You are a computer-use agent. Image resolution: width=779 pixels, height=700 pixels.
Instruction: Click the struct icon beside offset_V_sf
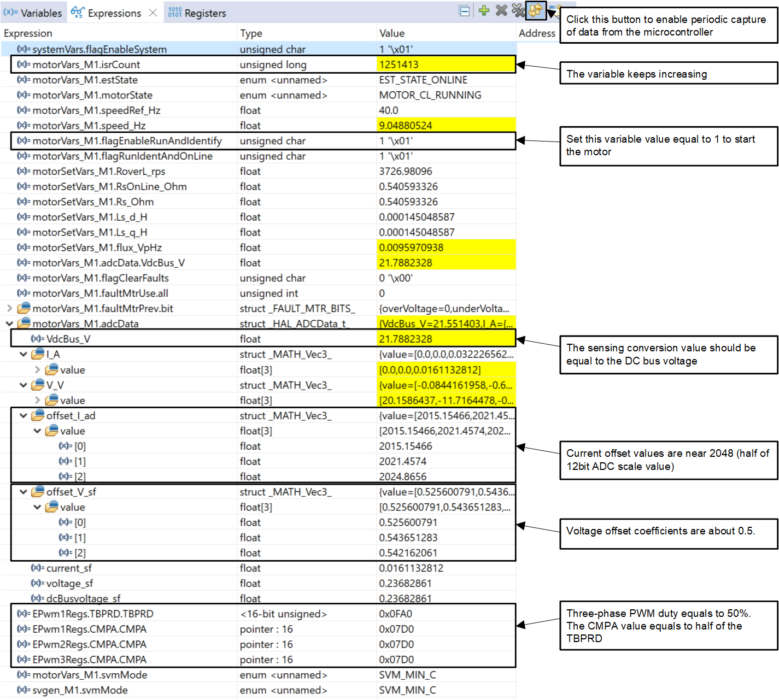(x=38, y=492)
